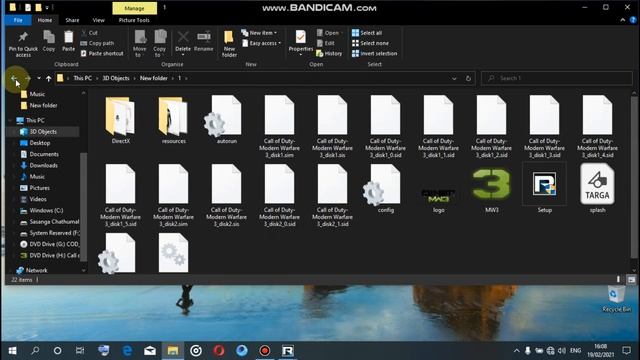Pin selection to Quick access
Screen dimensions: 640x360
tap(23, 44)
